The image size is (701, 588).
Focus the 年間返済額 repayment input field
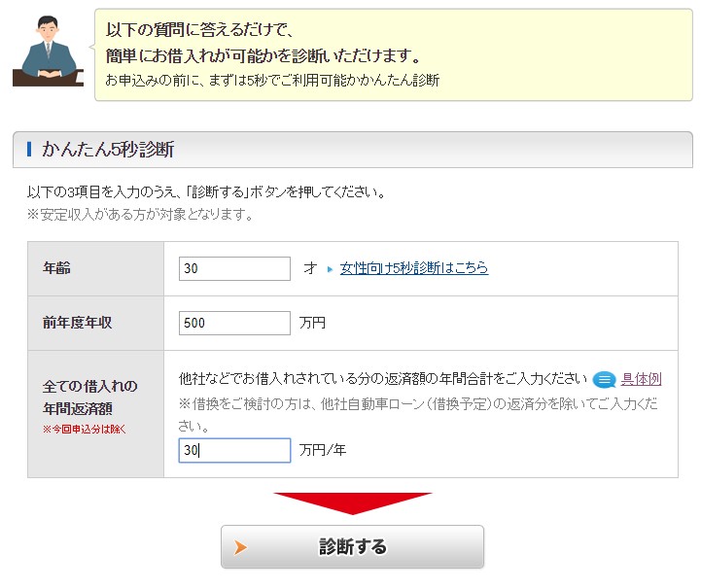pos(234,450)
